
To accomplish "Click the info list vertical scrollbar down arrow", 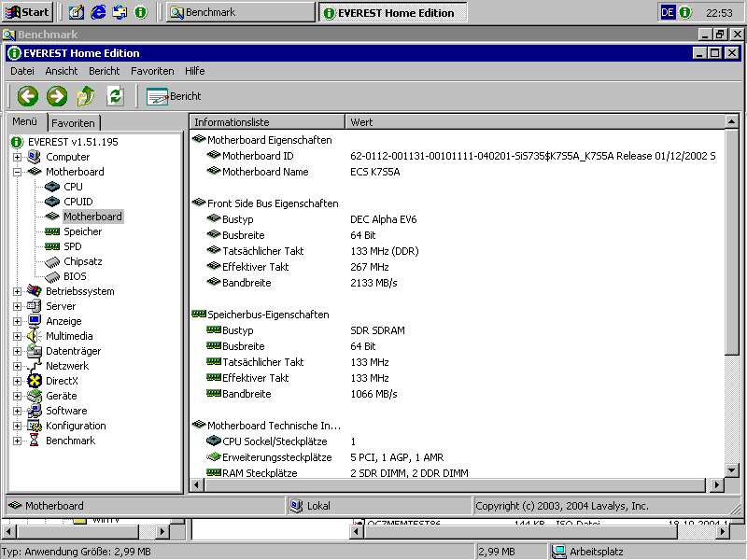I will click(732, 471).
